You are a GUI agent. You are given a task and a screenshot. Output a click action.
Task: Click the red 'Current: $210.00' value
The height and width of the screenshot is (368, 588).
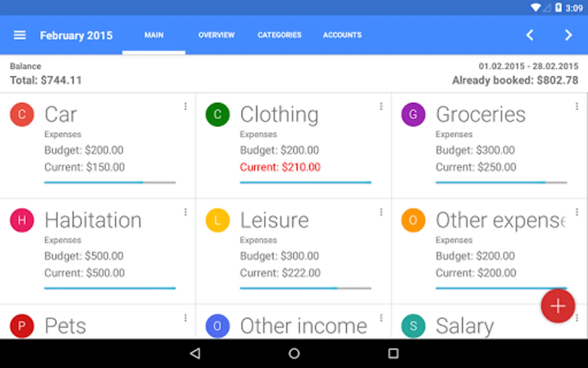(280, 167)
